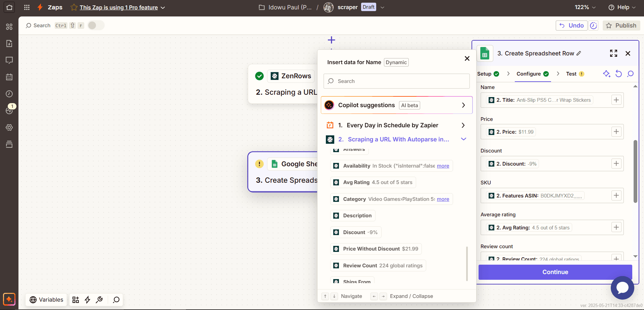Open the Variables button
Screen dimensions: 644x310
46,300
